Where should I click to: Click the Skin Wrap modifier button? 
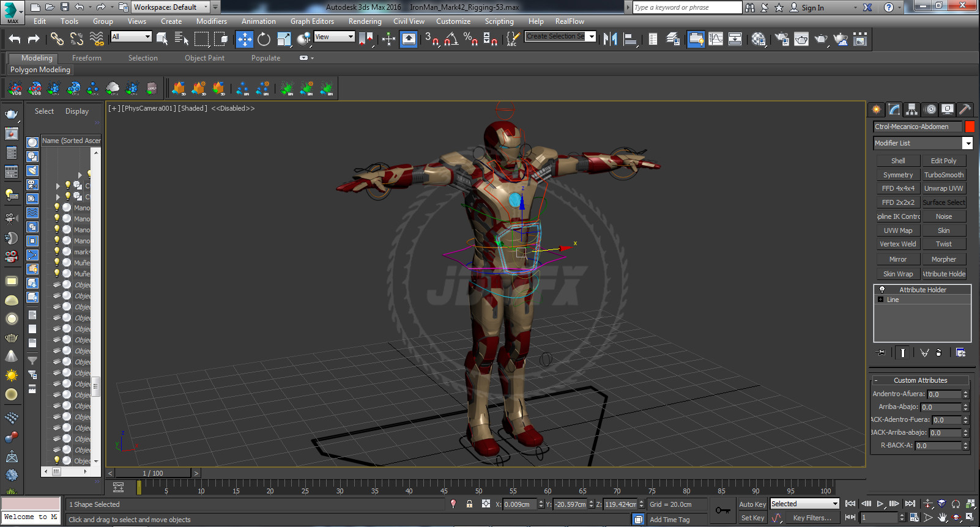[x=898, y=274]
